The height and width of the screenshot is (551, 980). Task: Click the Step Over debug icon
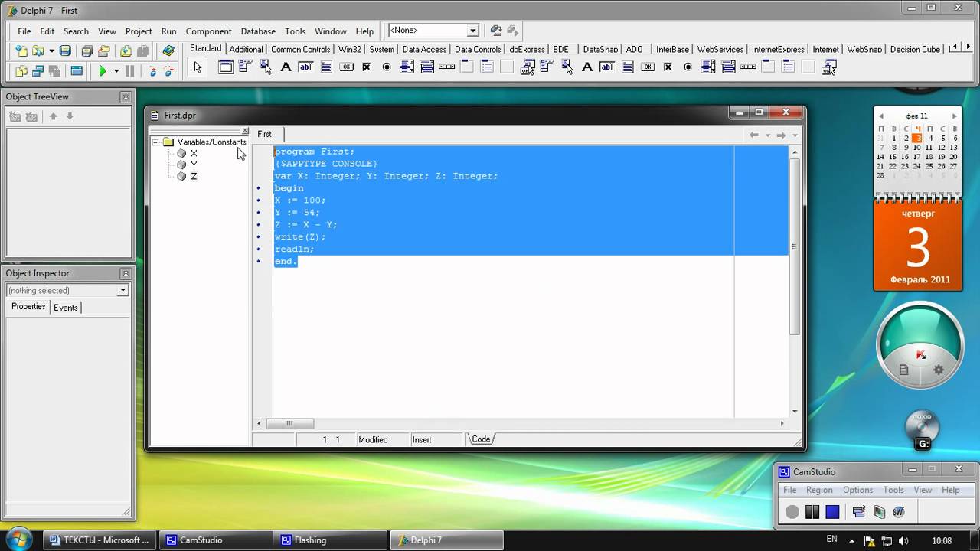coord(169,71)
